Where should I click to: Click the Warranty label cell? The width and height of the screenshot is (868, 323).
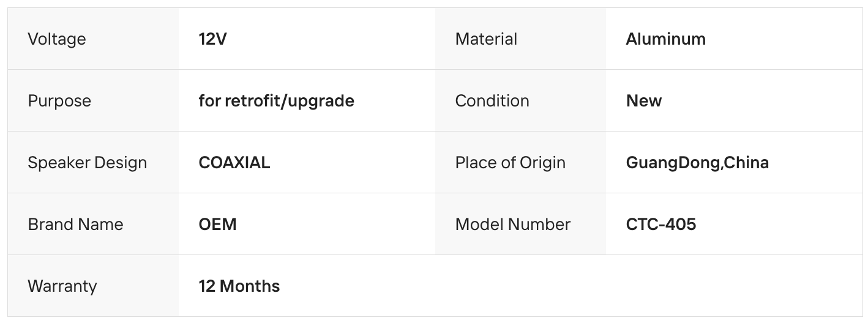pos(62,286)
